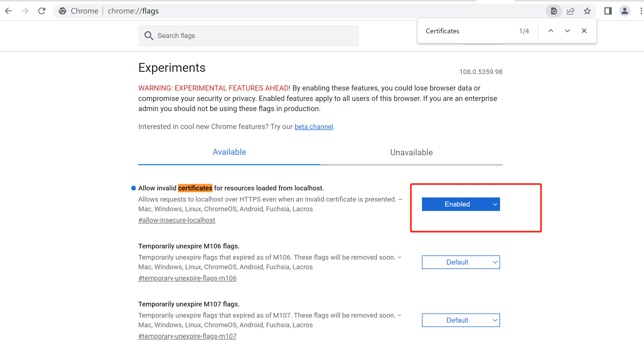Screen dimensions: 644x353
Task: Click the share page icon
Action: tap(570, 11)
